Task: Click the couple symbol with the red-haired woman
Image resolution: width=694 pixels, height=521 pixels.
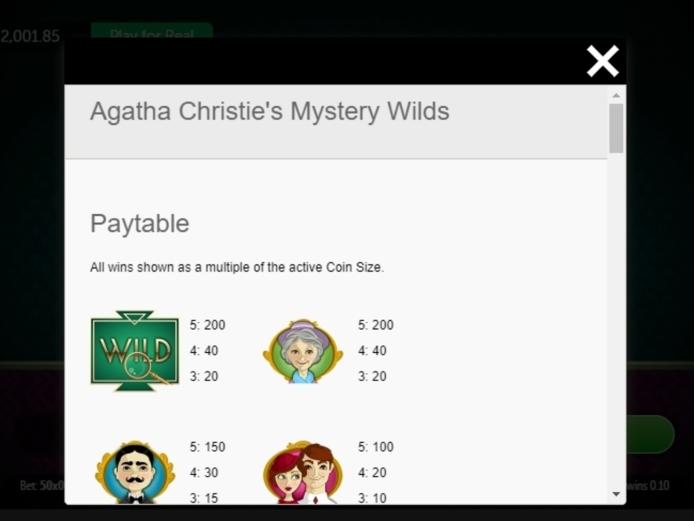Action: (303, 472)
